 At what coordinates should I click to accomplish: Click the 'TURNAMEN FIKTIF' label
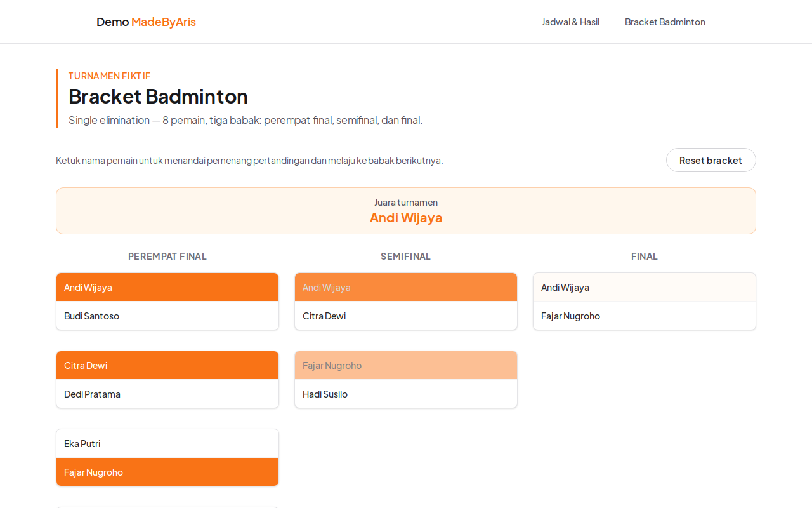coord(110,76)
